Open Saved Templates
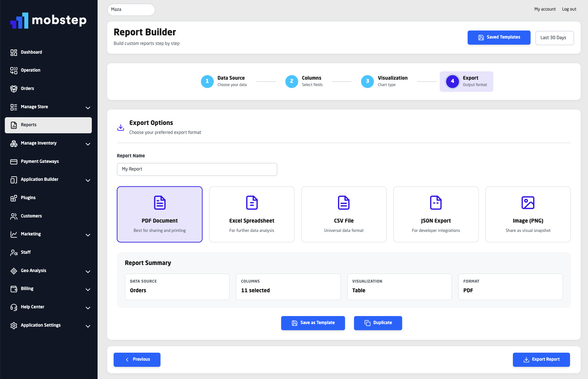This screenshot has width=588, height=379. (x=499, y=38)
